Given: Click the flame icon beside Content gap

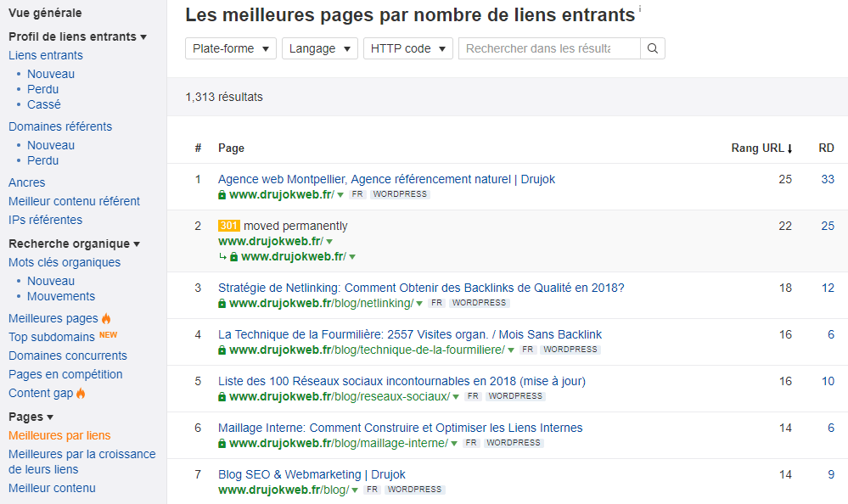Looking at the screenshot, I should point(81,393).
